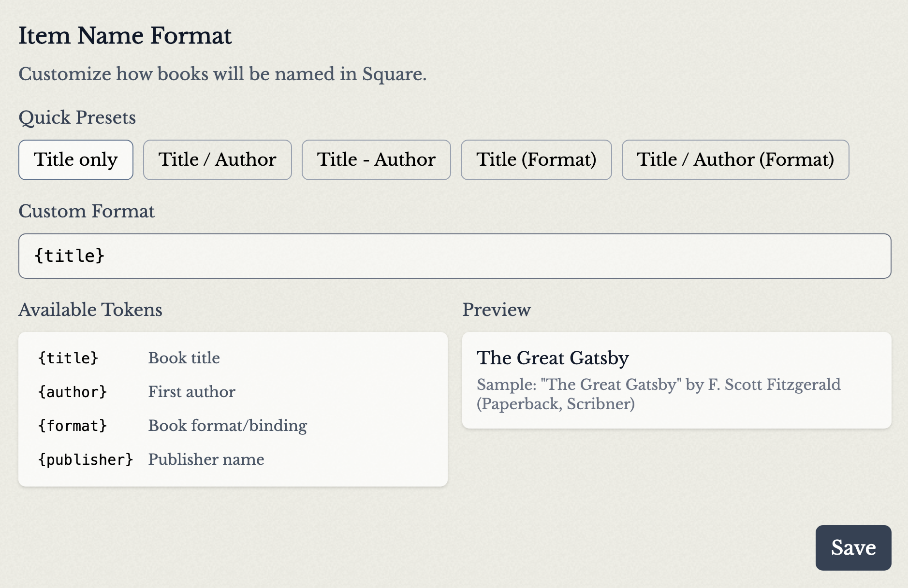Click the sample text under the preview title
The image size is (908, 588).
[659, 393]
